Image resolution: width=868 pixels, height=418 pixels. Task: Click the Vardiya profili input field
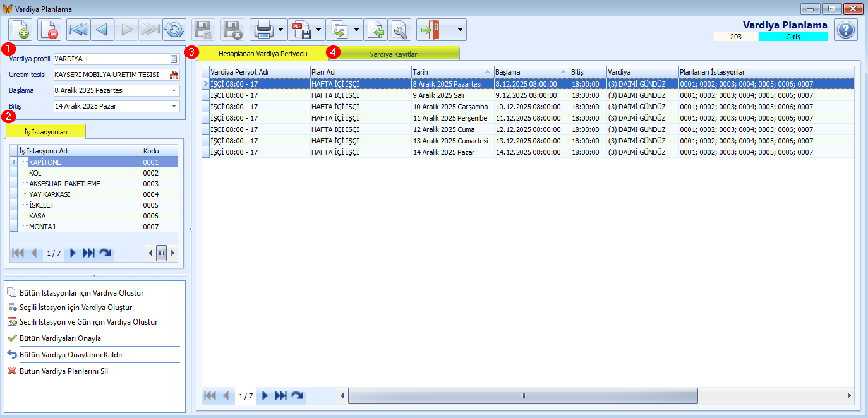tap(111, 59)
